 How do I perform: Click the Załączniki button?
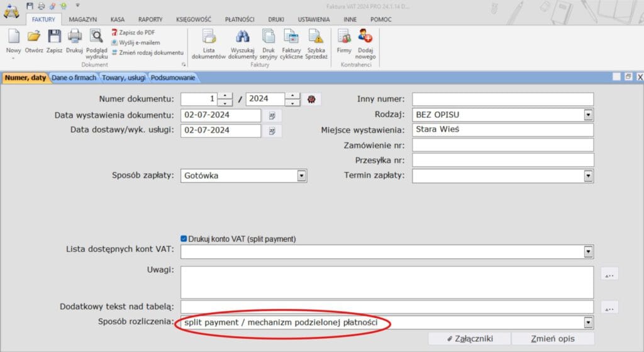[x=469, y=339]
